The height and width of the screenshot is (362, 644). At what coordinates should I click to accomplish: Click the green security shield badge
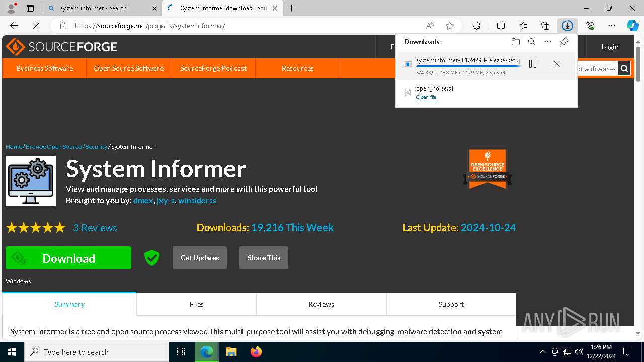click(x=152, y=258)
